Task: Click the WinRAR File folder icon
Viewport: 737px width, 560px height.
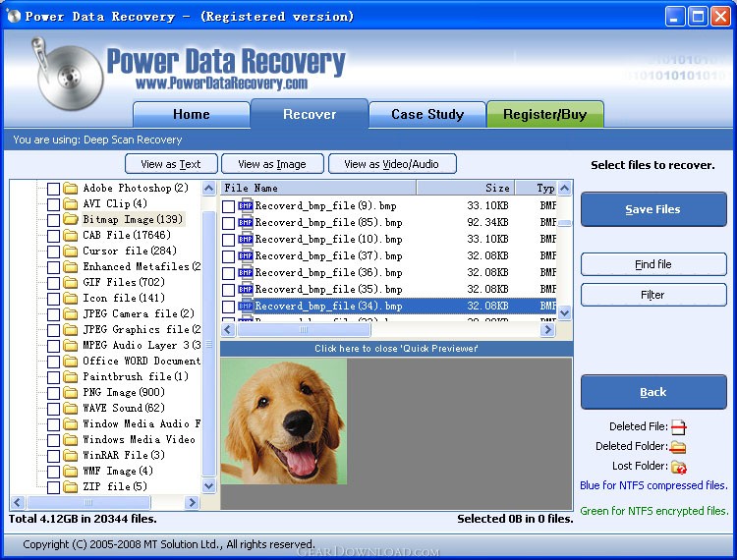Action: click(71, 456)
